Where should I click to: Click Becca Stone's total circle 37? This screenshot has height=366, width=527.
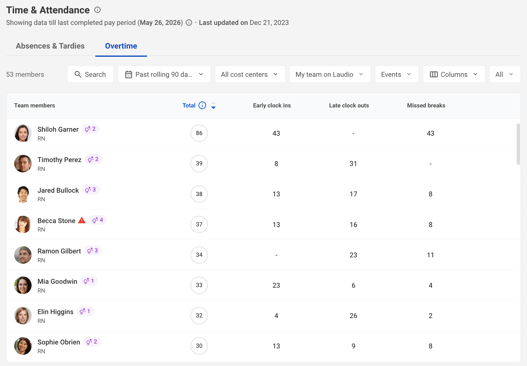pos(199,224)
